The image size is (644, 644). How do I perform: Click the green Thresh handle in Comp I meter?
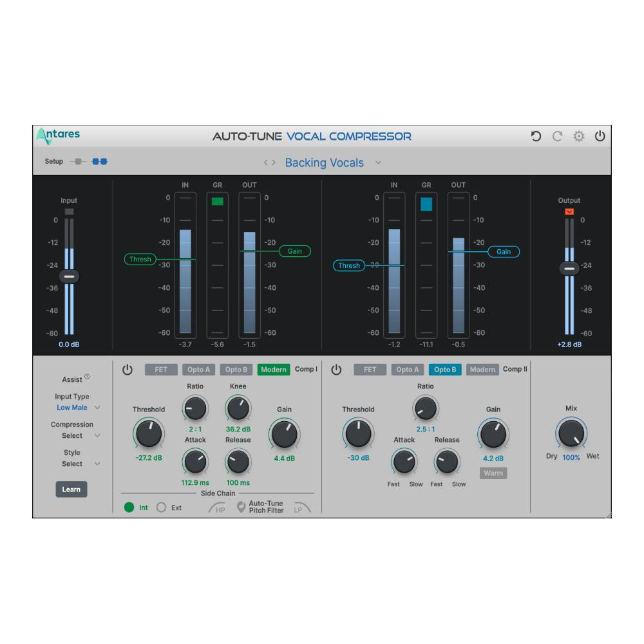(x=140, y=259)
